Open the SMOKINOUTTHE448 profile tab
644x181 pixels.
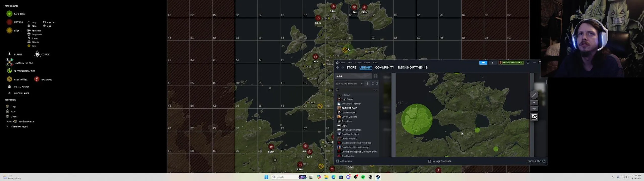tap(412, 68)
